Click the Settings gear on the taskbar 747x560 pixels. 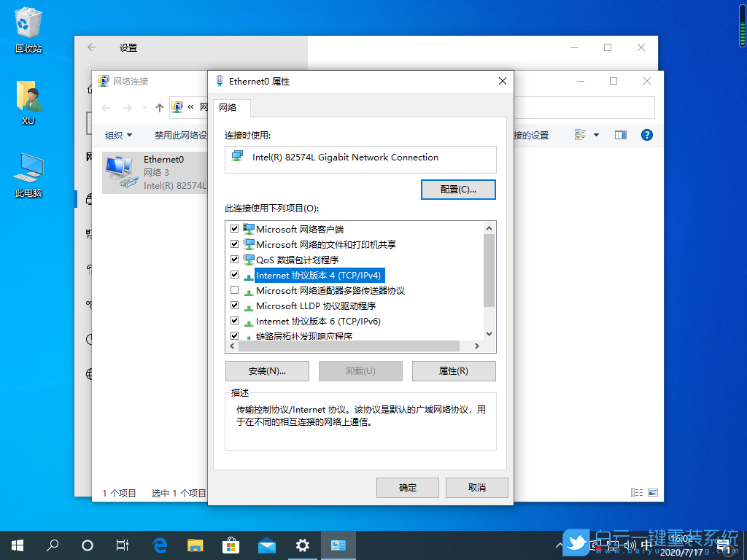302,545
